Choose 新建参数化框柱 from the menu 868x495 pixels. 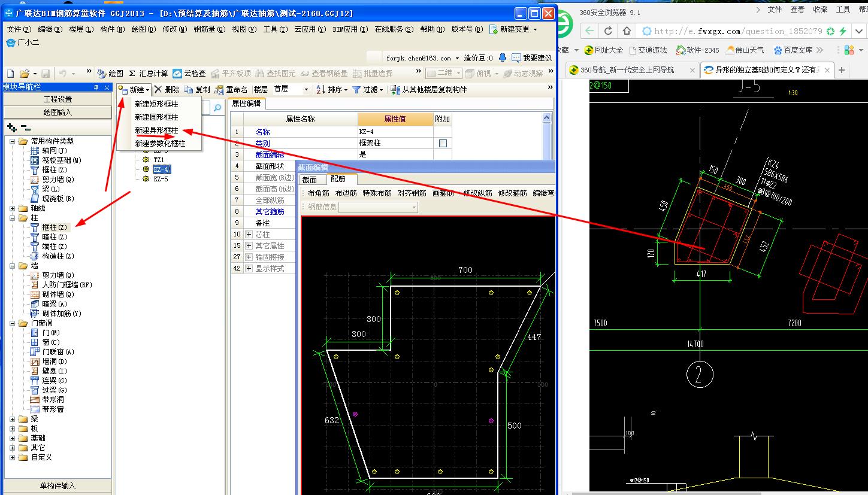click(x=160, y=144)
